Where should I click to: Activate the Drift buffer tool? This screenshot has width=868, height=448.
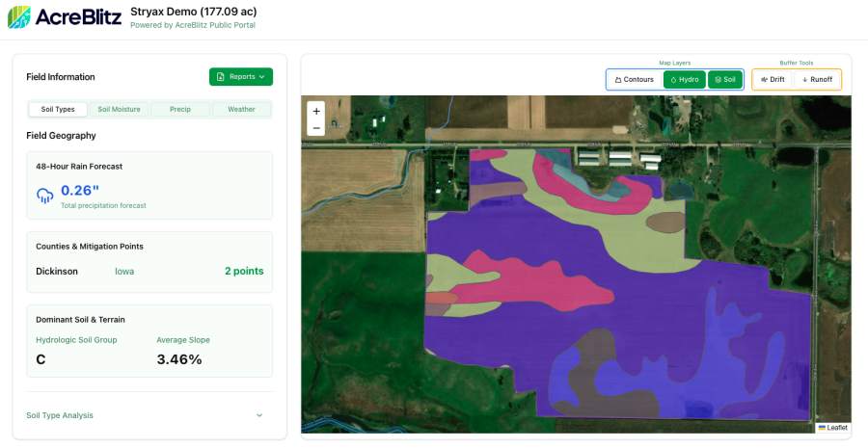(773, 80)
